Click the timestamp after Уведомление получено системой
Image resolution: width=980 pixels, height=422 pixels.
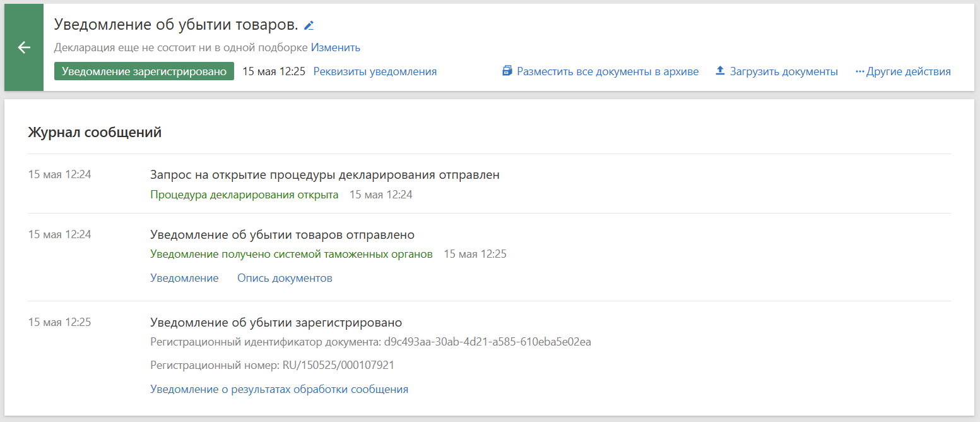pos(475,254)
